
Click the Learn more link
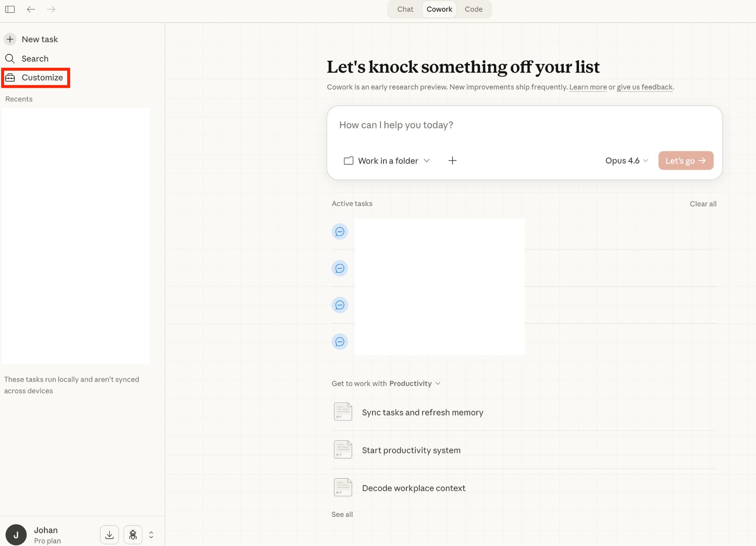tap(588, 87)
